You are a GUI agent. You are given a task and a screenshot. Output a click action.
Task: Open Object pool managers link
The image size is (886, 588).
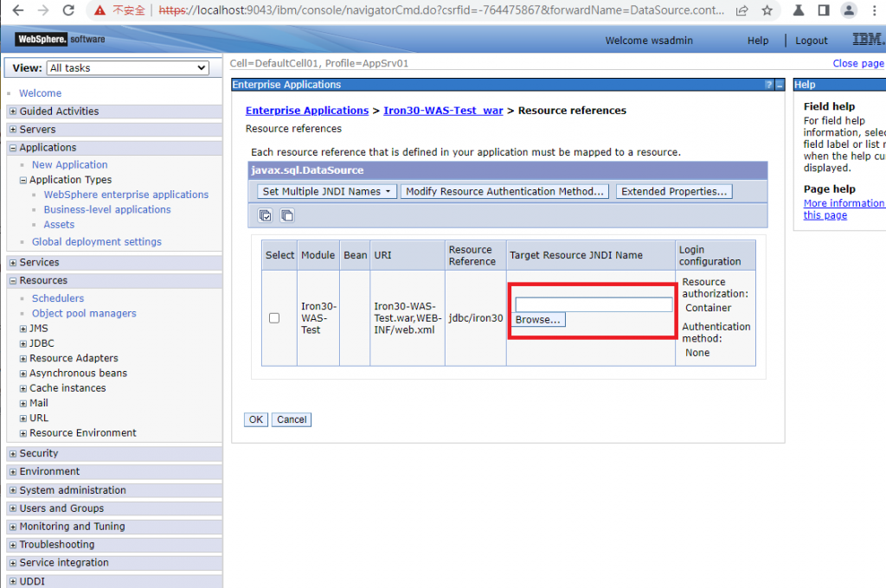pos(84,313)
